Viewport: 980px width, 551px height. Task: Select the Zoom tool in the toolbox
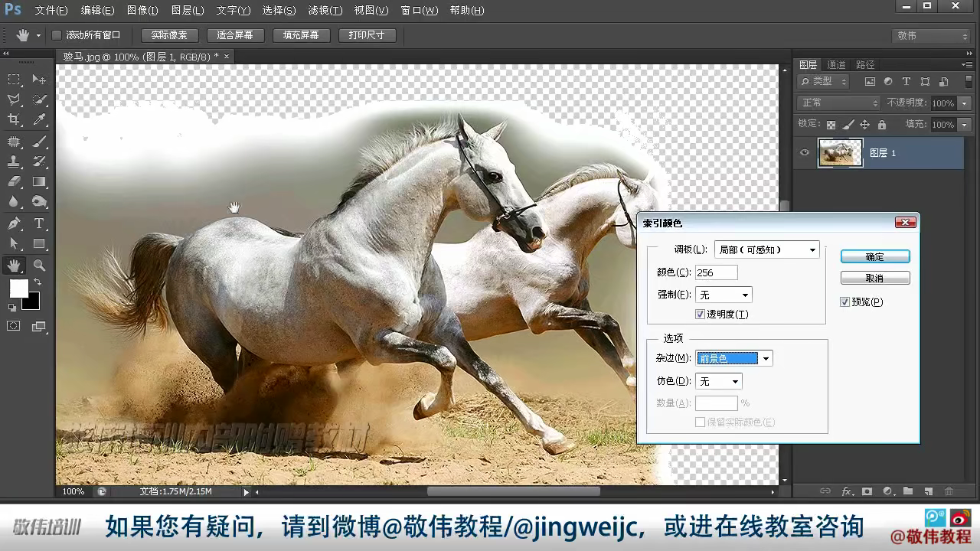click(x=39, y=266)
